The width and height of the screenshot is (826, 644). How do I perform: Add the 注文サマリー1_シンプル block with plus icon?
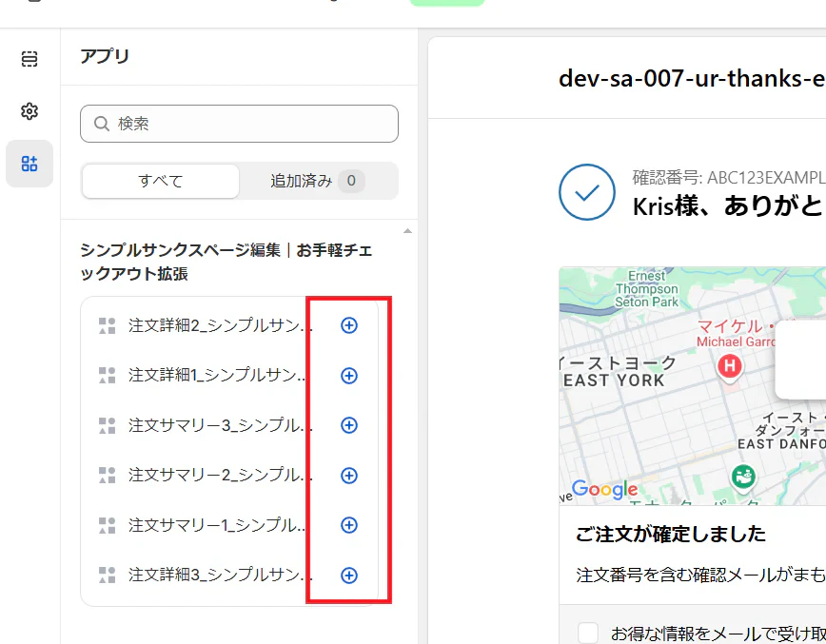pyautogui.click(x=348, y=525)
